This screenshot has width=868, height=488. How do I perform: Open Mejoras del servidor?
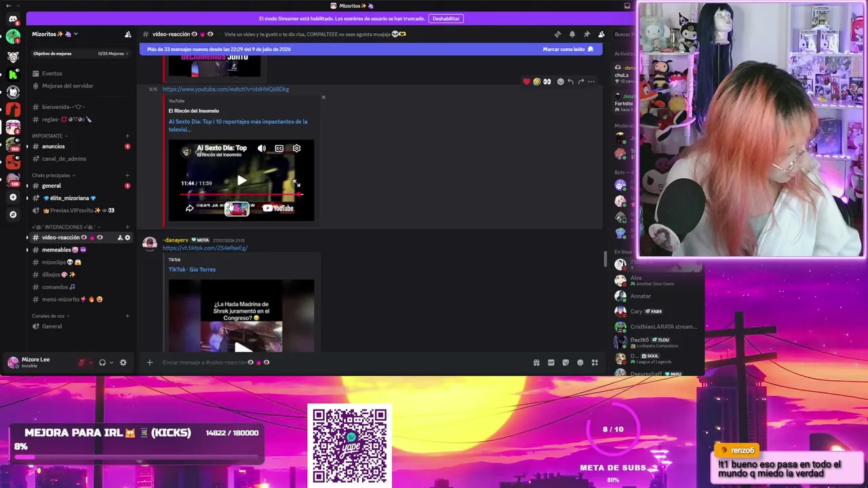point(81,86)
